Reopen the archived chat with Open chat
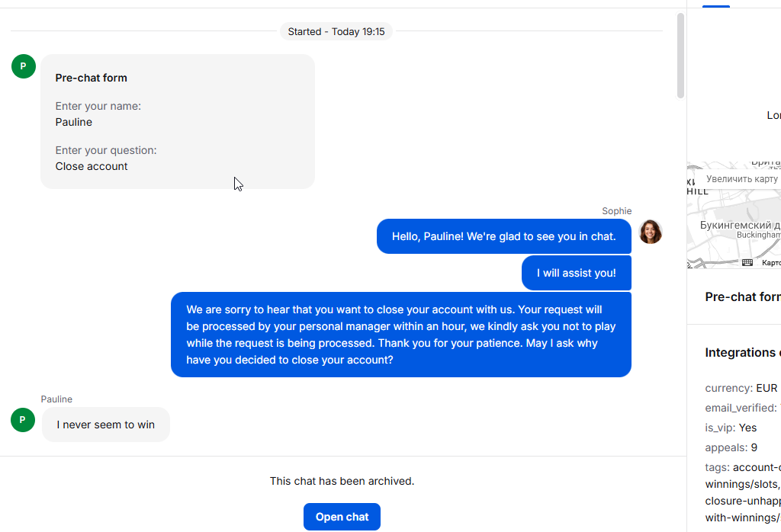The image size is (781, 532). 342,517
